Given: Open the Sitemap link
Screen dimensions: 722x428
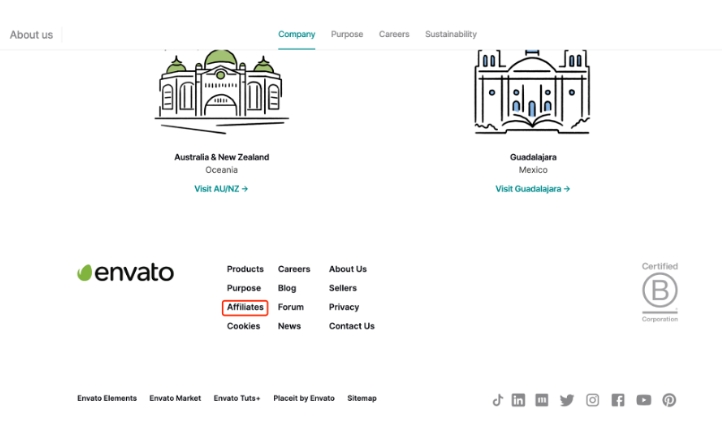Looking at the screenshot, I should pos(362,398).
